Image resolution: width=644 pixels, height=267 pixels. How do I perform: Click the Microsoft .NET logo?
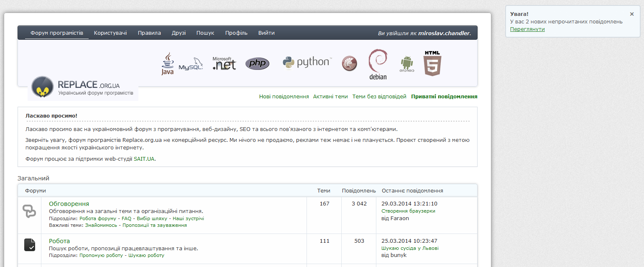[224, 63]
